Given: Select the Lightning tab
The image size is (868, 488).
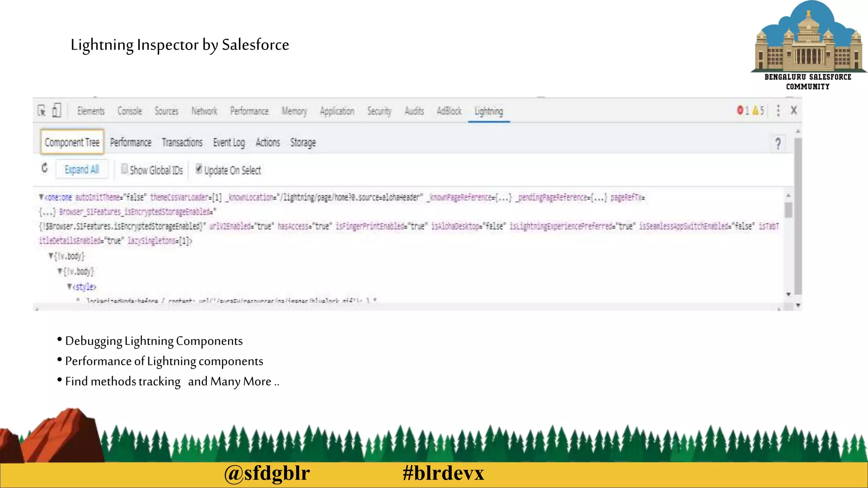Looking at the screenshot, I should (489, 111).
